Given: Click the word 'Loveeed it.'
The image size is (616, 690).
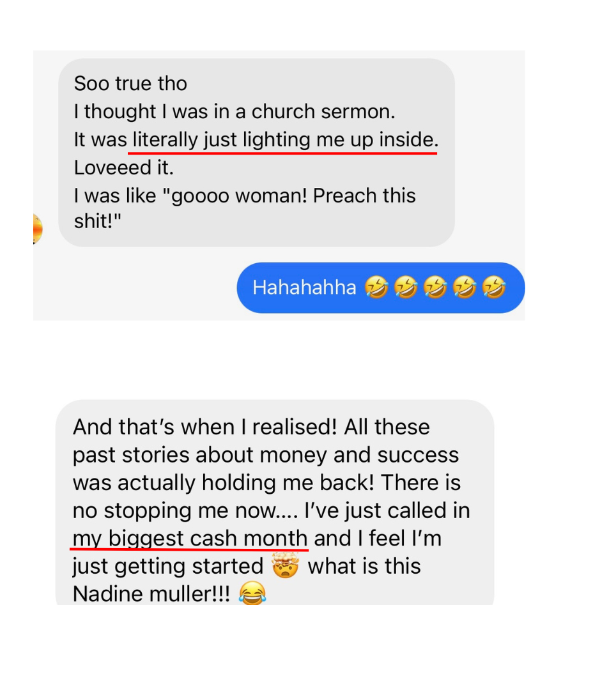Looking at the screenshot, I should pyautogui.click(x=123, y=167).
